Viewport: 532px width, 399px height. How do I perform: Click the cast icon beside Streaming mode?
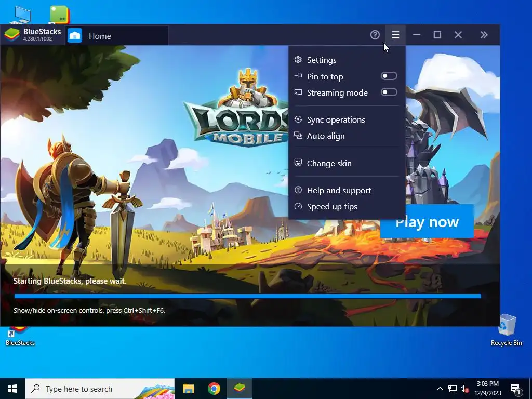(x=298, y=92)
